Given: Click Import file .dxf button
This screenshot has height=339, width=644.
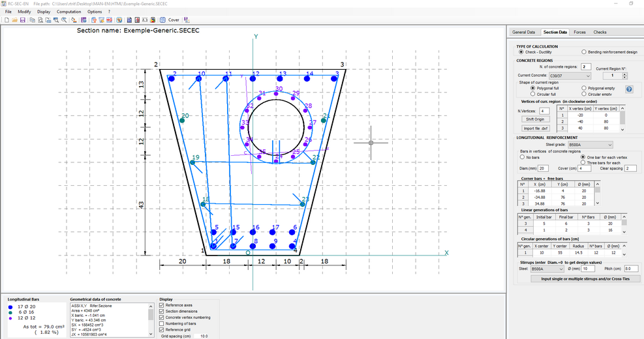Looking at the screenshot, I should [x=535, y=128].
